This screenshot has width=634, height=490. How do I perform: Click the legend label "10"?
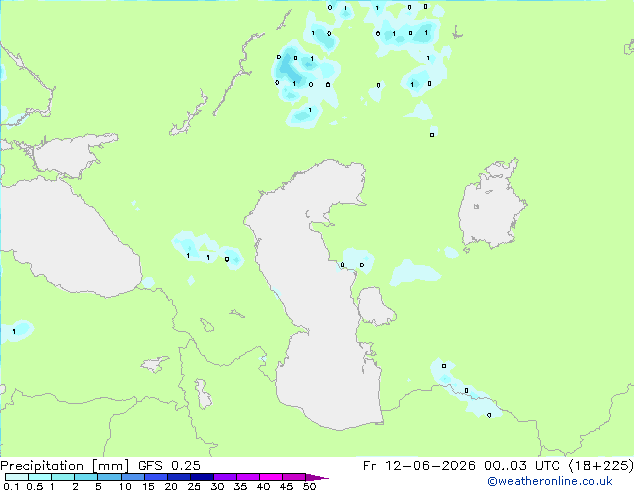[125, 486]
